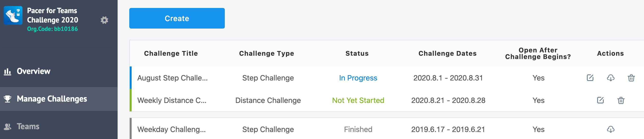Screen dimensions: 644x139
Task: Edit the Weekly Distance Challenge
Action: click(600, 100)
